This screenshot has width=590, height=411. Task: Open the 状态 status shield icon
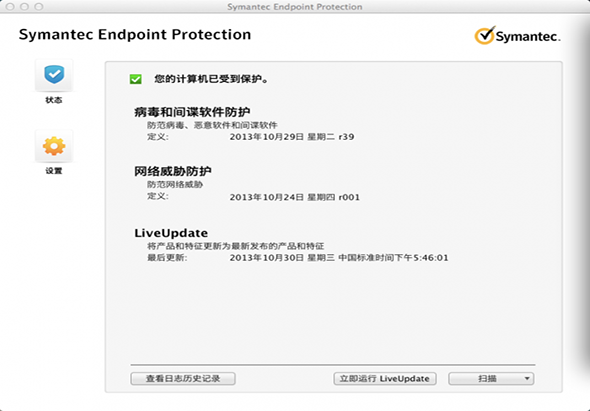click(x=54, y=75)
